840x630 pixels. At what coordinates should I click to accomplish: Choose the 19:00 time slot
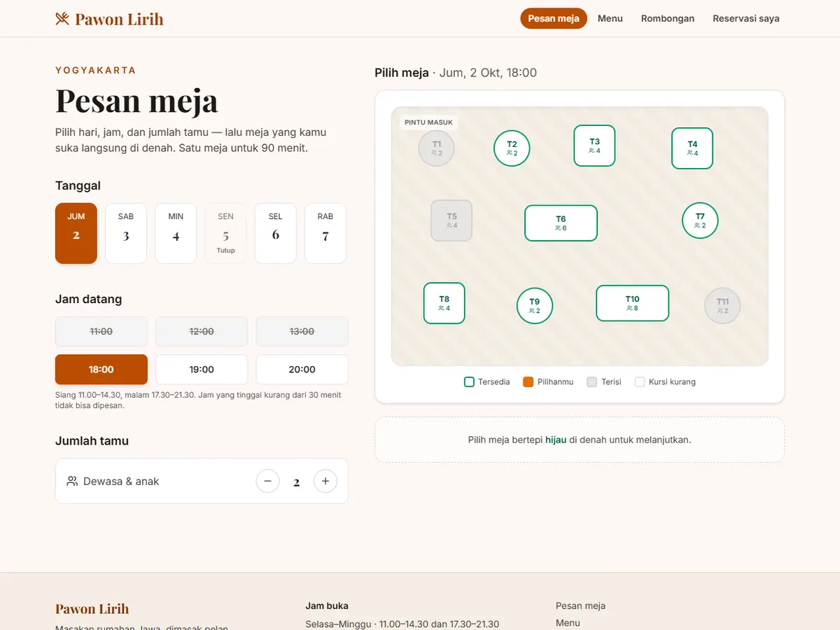click(202, 370)
